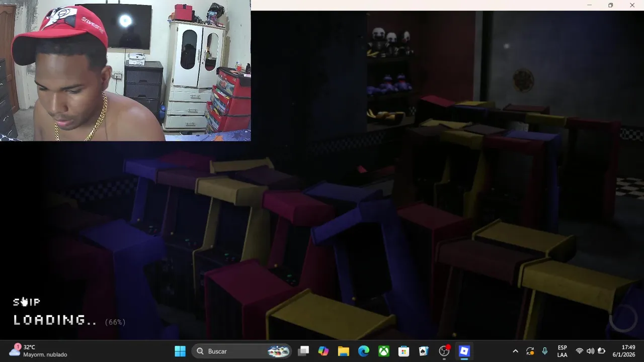
Task: Open File Explorer from the taskbar
Action: point(344,351)
